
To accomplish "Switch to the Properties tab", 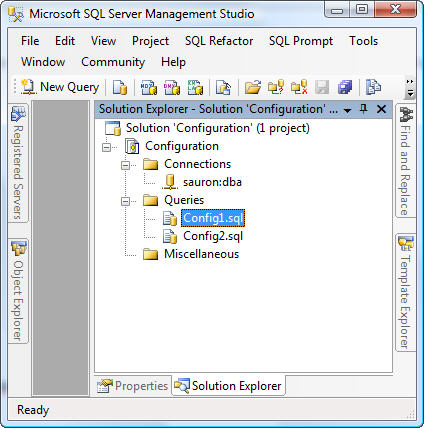I will coord(133,386).
